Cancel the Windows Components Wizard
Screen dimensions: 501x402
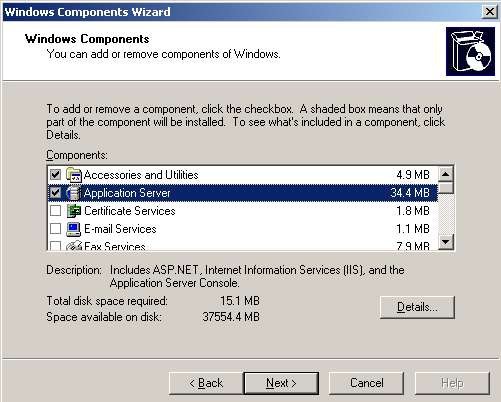coord(366,383)
